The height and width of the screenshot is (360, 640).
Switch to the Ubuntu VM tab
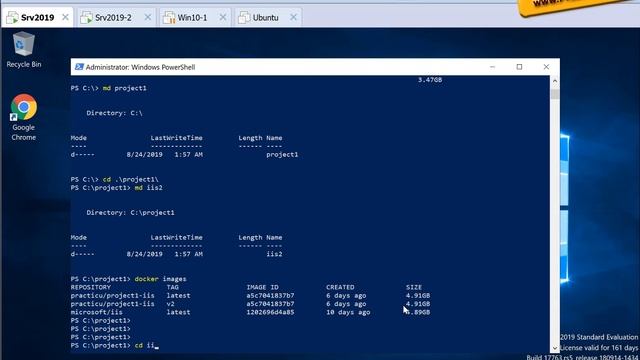click(x=265, y=18)
